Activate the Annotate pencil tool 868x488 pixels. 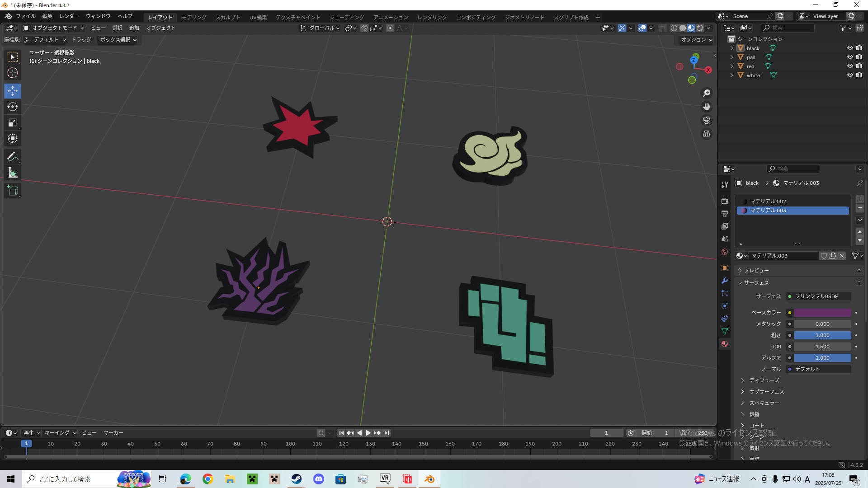tap(13, 157)
